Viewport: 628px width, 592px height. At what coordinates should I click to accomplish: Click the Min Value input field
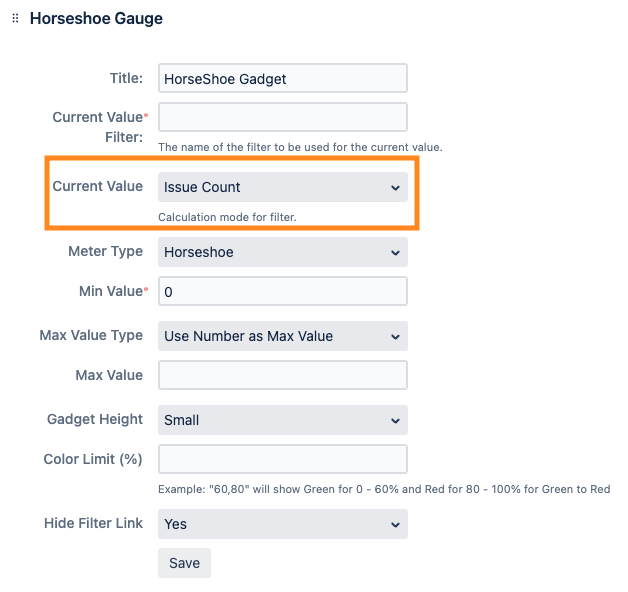point(282,291)
